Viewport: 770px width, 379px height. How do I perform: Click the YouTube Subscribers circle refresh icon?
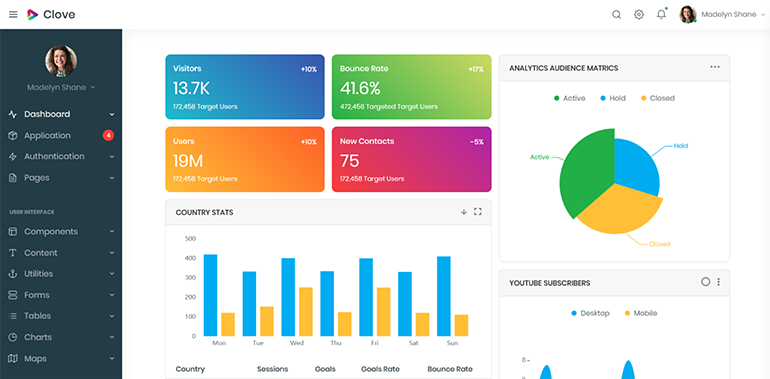coord(706,282)
